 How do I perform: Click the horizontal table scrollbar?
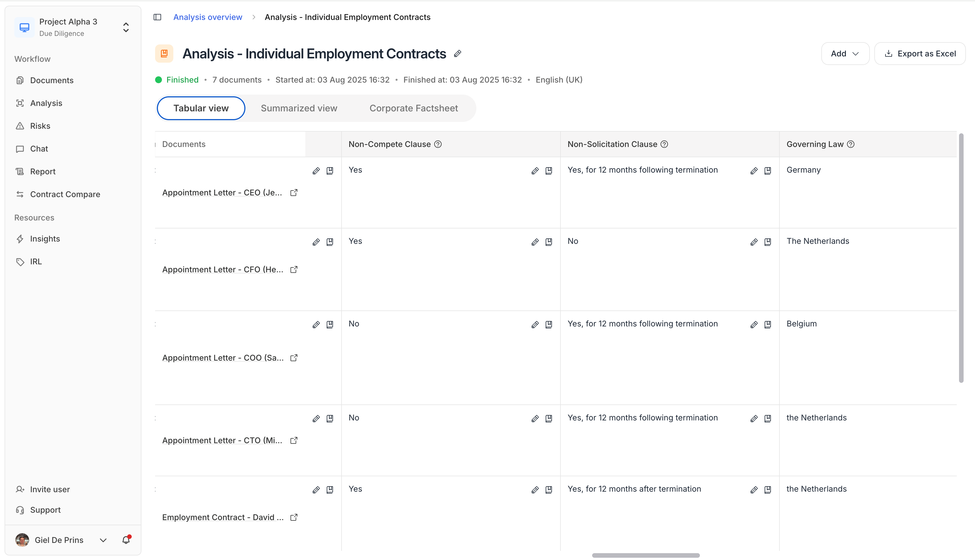tap(645, 555)
